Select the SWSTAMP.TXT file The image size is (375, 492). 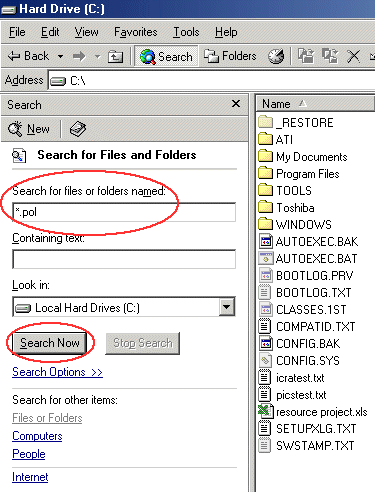click(306, 445)
